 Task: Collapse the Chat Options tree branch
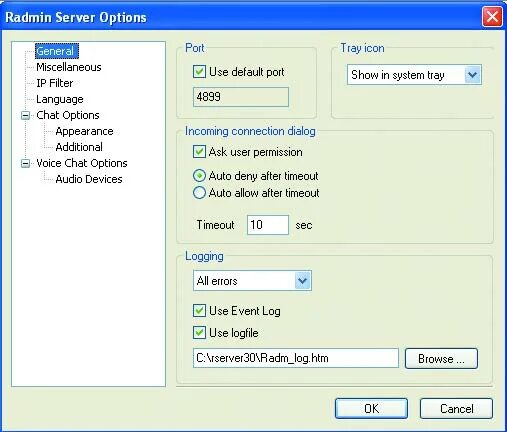pyautogui.click(x=25, y=115)
